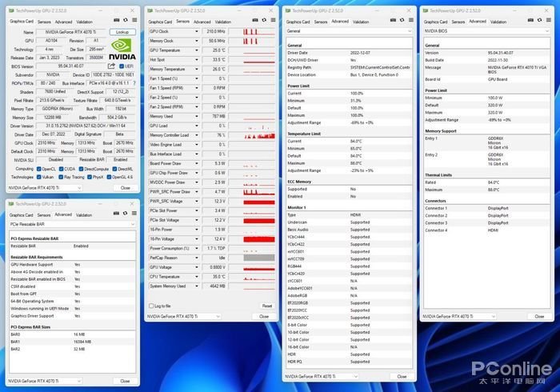Open hamburger menu in PCIe Resizable BAR window
This screenshot has height=392, width=560.
[134, 213]
